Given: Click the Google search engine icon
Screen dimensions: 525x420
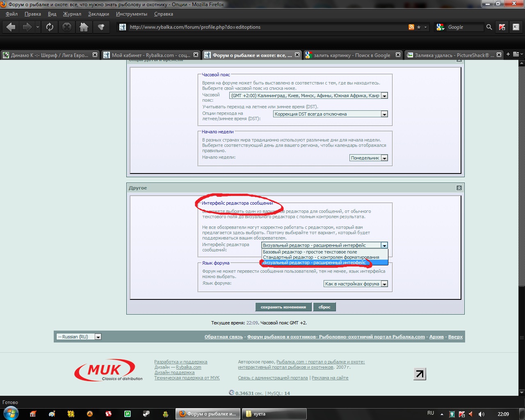Looking at the screenshot, I should pos(440,27).
